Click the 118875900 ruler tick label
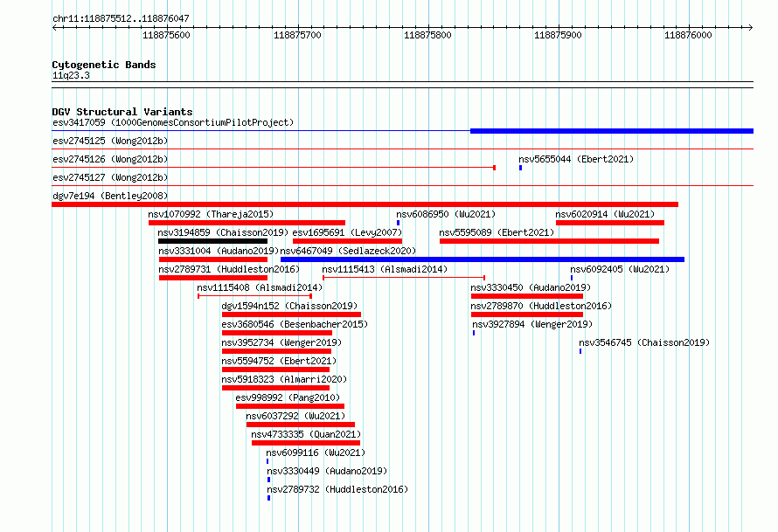This screenshot has height=532, width=778. [558, 35]
